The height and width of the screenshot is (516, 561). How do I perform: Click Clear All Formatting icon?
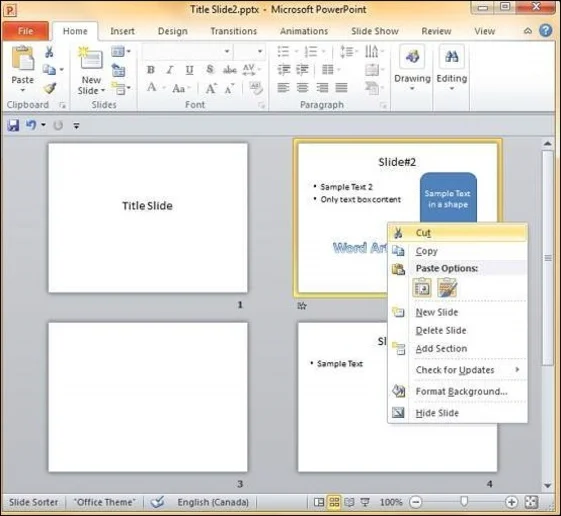click(x=256, y=88)
